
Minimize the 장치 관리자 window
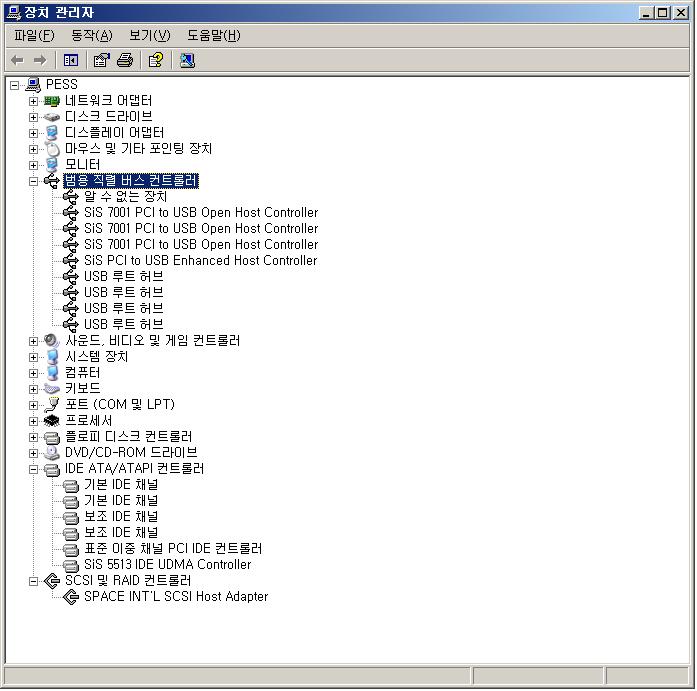pyautogui.click(x=646, y=12)
